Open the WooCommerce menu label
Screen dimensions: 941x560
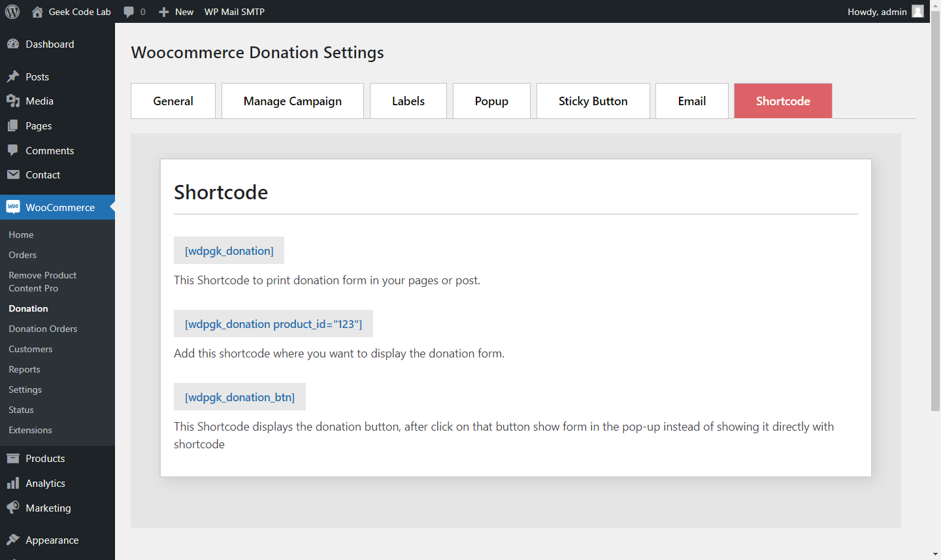(x=60, y=207)
